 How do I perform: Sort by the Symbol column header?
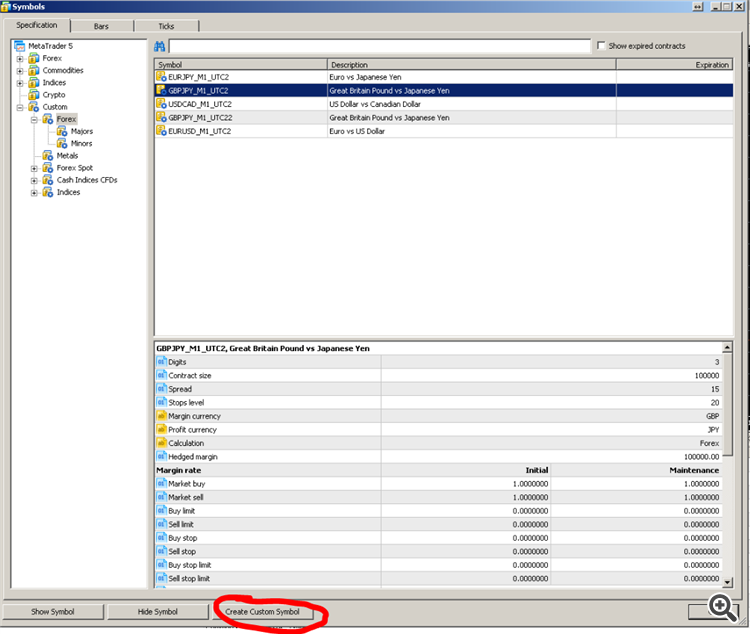pos(241,65)
